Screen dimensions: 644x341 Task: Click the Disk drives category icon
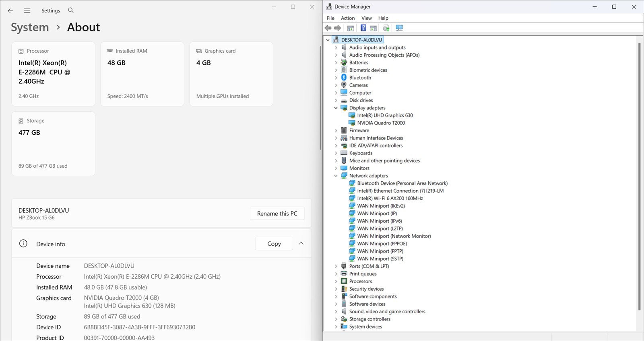point(344,100)
